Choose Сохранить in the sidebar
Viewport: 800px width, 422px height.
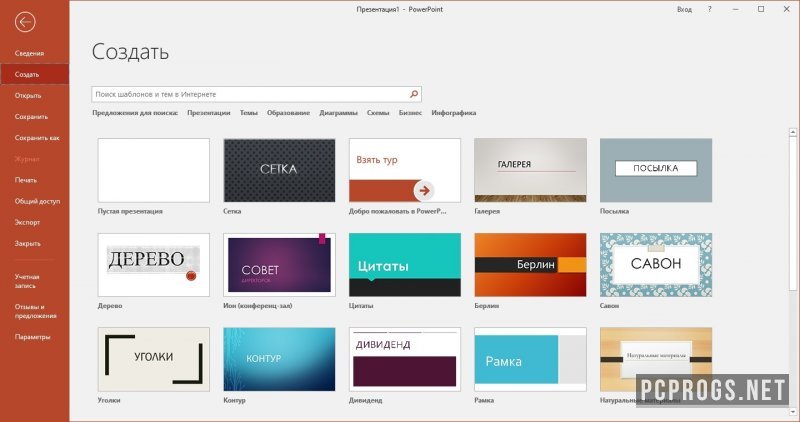click(31, 117)
